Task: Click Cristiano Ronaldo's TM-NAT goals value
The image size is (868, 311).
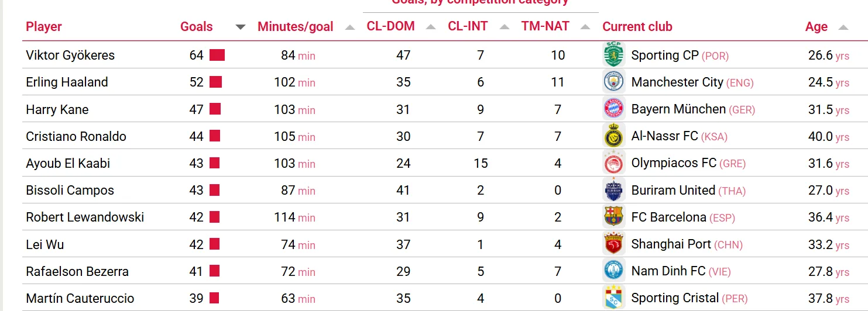Action: 558,136
